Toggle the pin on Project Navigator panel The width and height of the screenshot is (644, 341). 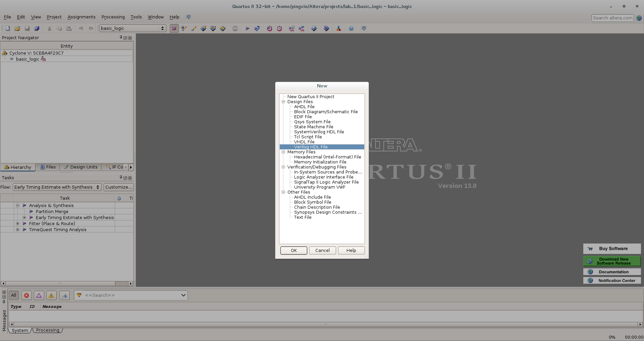click(121, 38)
